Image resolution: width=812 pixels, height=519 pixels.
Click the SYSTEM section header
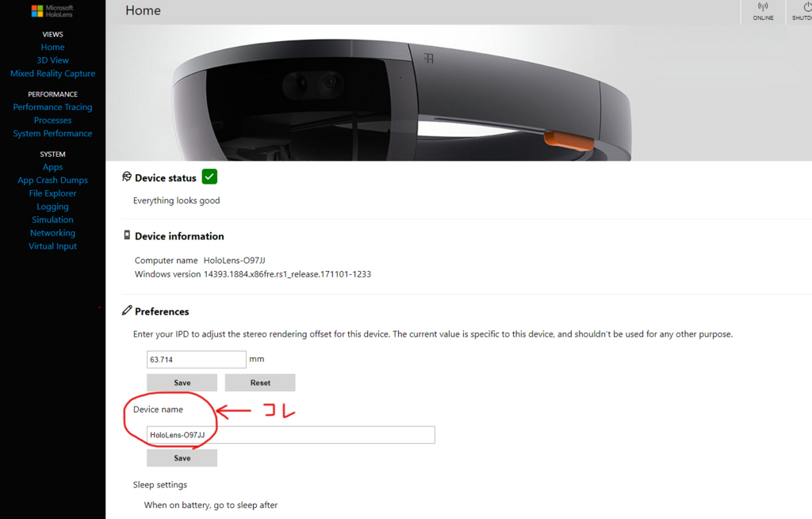point(53,155)
